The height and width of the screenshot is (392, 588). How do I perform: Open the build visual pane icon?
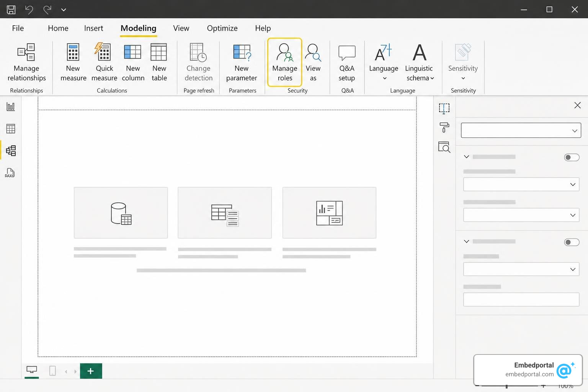click(444, 108)
